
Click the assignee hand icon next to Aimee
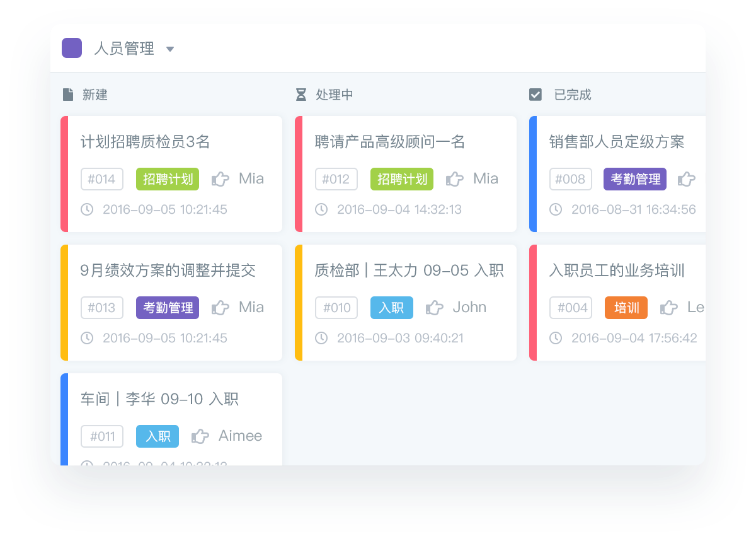(200, 436)
